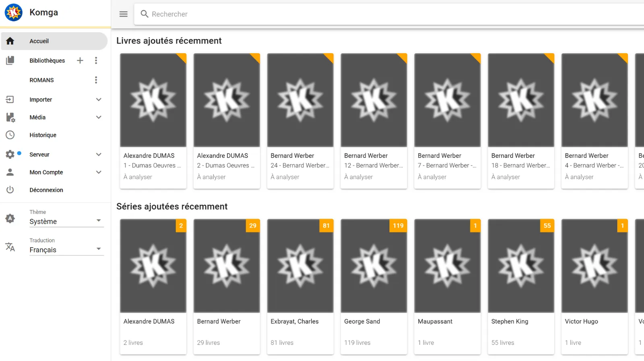644x361 pixels.
Task: Open ROMANS library three-dot menu
Action: tap(96, 80)
